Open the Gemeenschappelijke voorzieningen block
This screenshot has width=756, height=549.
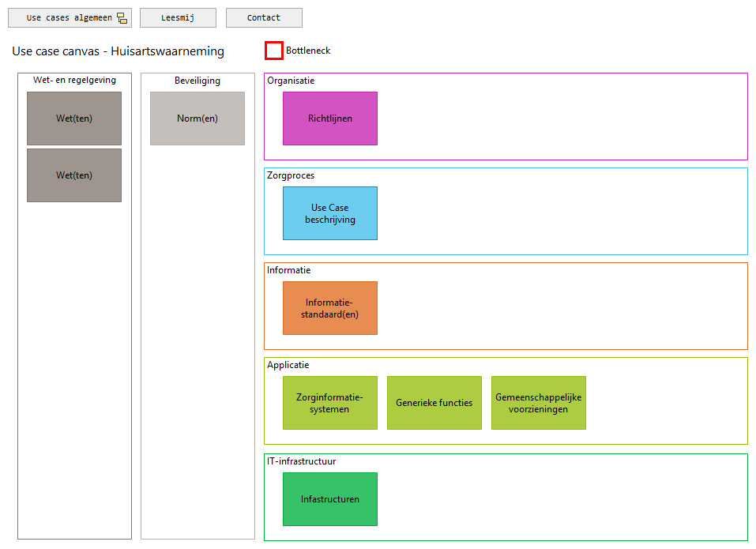tap(538, 403)
